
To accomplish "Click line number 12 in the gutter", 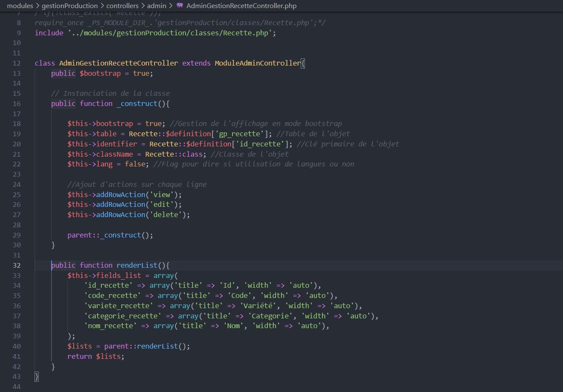I will pos(17,63).
